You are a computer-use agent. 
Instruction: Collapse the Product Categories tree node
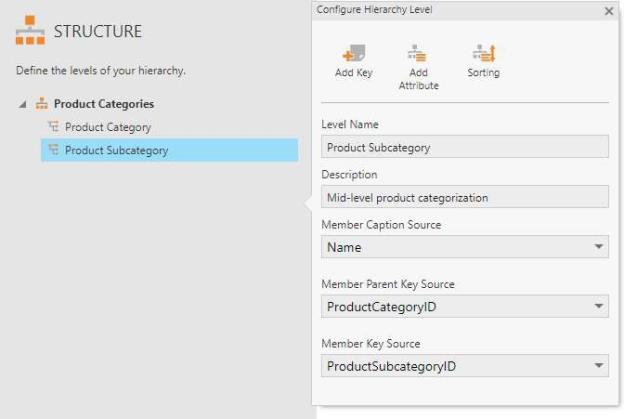(x=23, y=104)
